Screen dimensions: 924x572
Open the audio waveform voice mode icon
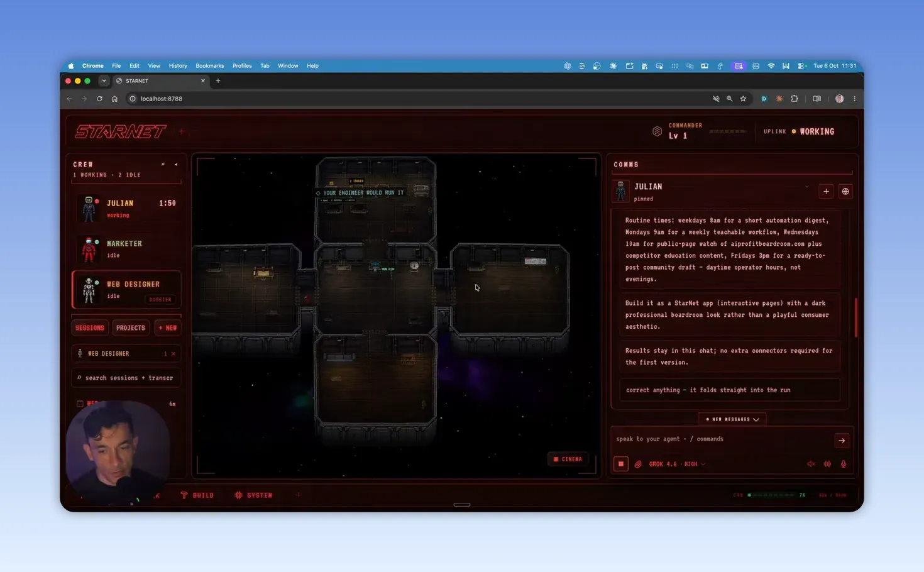coord(827,464)
